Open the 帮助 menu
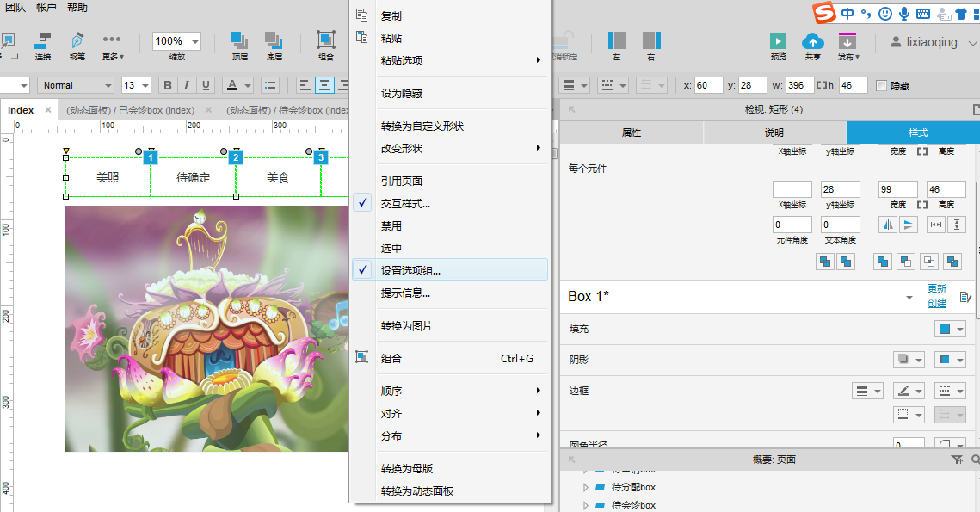The image size is (980, 512). pos(77,8)
